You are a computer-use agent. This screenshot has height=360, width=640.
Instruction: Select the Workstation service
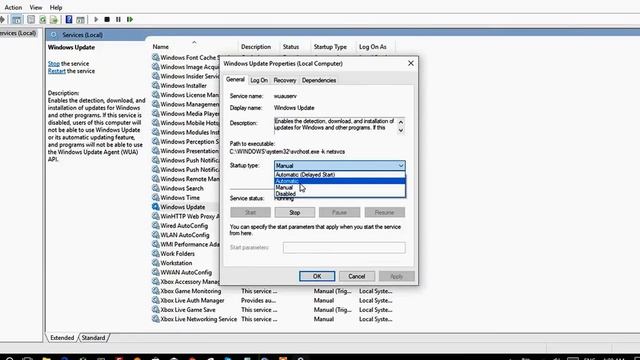(x=176, y=263)
